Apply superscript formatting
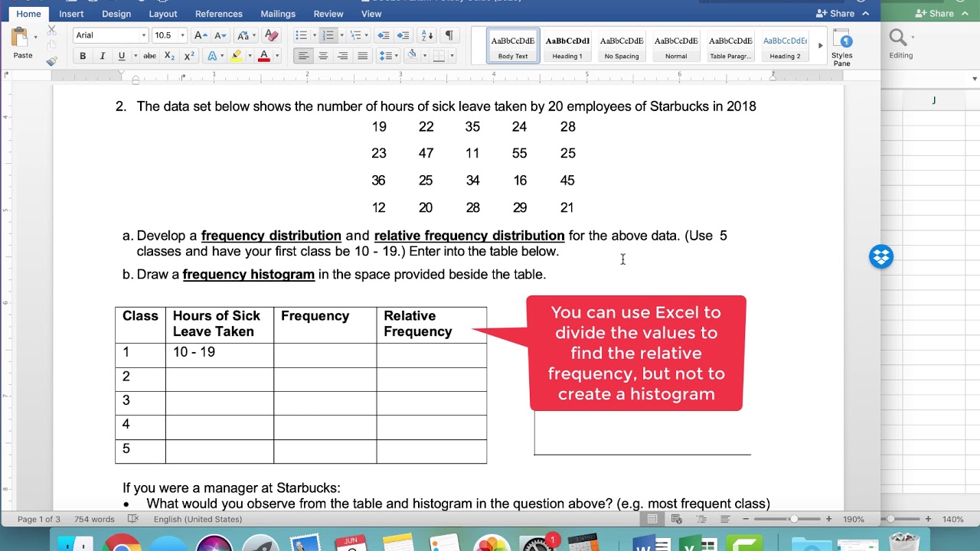This screenshot has height=551, width=980. point(189,56)
